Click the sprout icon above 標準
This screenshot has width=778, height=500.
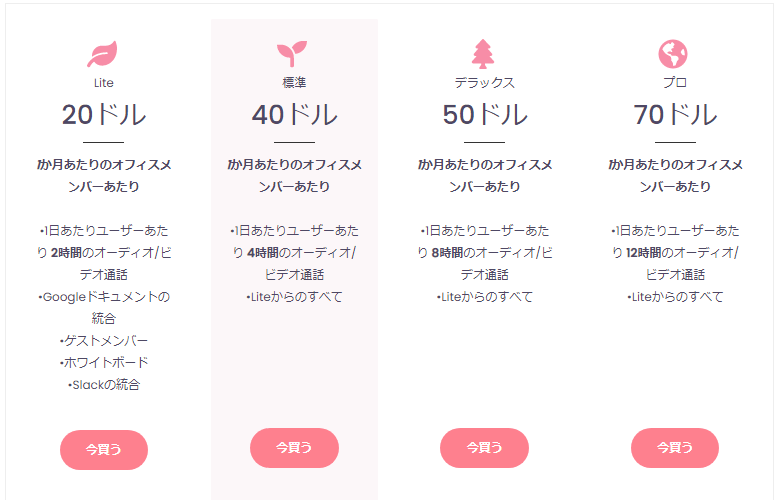[x=292, y=54]
